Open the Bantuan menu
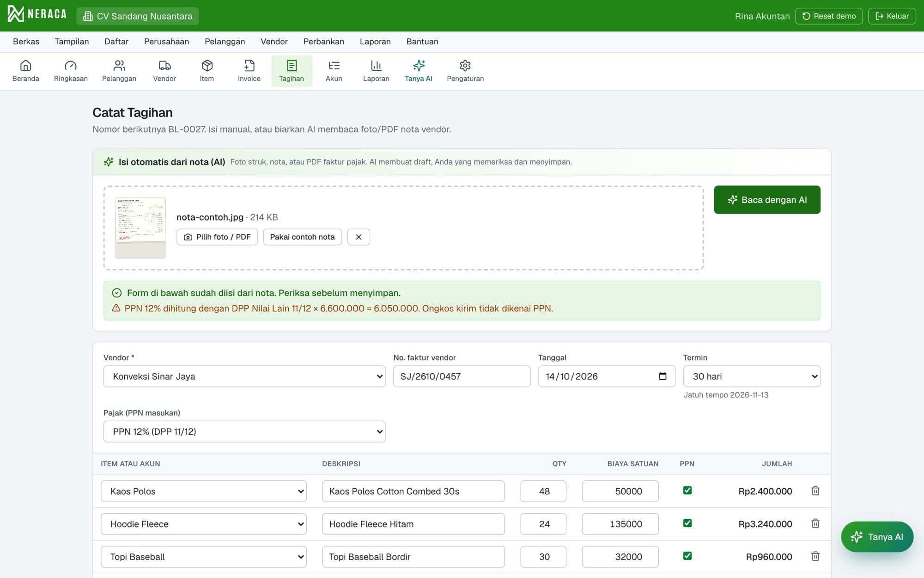The height and width of the screenshot is (578, 924). (x=422, y=42)
